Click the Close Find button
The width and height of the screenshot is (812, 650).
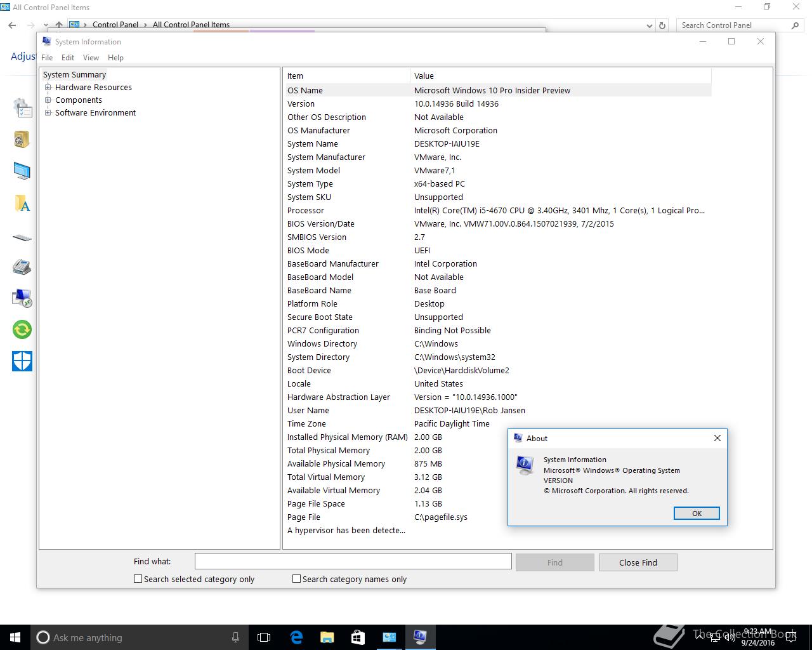pyautogui.click(x=638, y=562)
